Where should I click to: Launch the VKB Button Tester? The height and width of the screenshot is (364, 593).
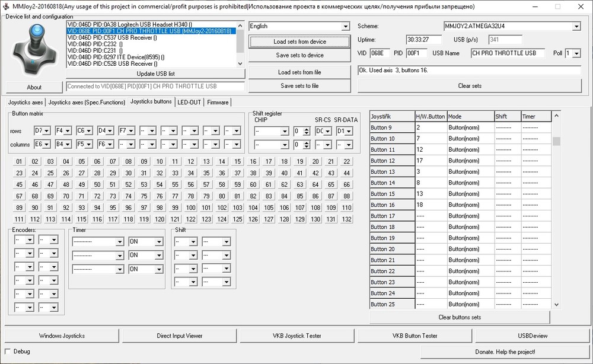tap(414, 336)
